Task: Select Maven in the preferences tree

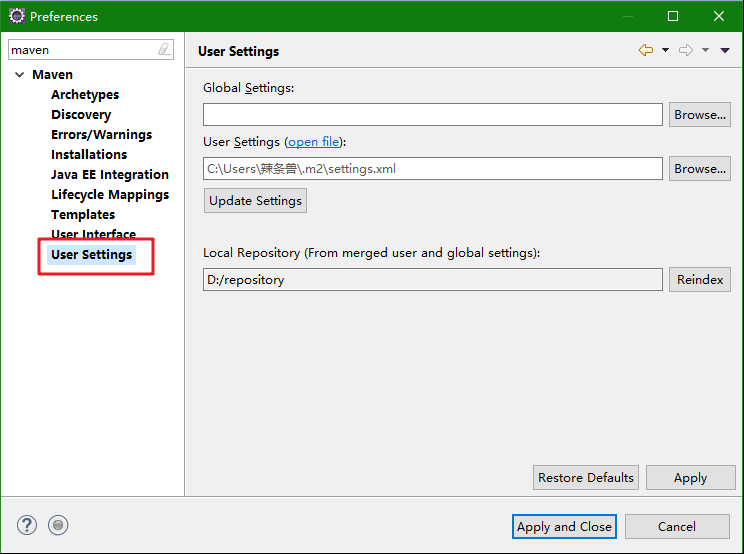Action: (x=52, y=74)
